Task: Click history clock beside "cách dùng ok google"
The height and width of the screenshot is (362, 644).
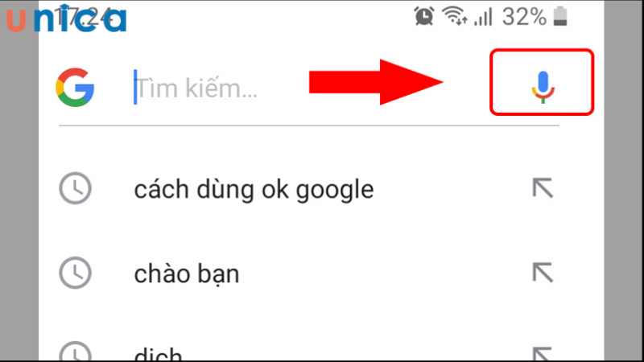Action: (x=75, y=188)
